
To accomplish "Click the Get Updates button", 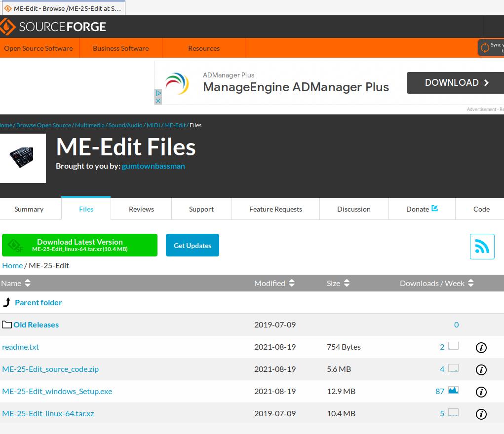I will (x=193, y=245).
